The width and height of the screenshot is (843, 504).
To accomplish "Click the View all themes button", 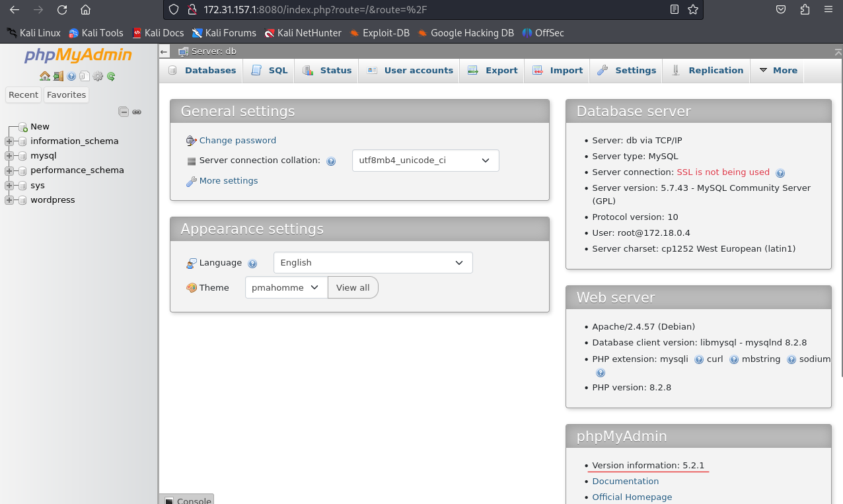I will pyautogui.click(x=353, y=288).
